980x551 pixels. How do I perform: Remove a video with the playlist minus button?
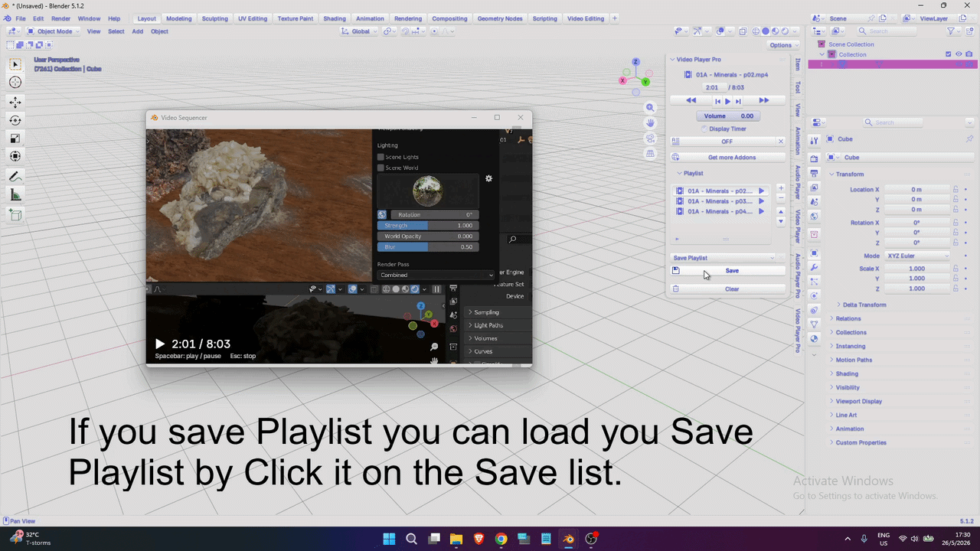coord(781,198)
